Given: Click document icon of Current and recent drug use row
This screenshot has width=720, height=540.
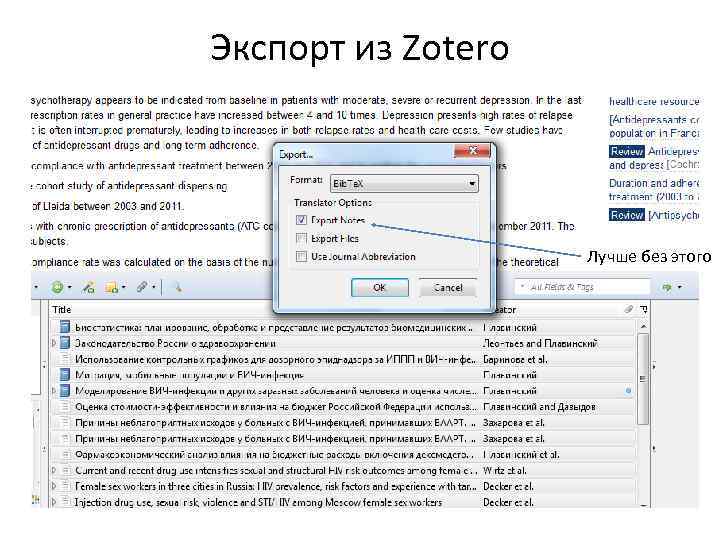Looking at the screenshot, I should click(65, 470).
